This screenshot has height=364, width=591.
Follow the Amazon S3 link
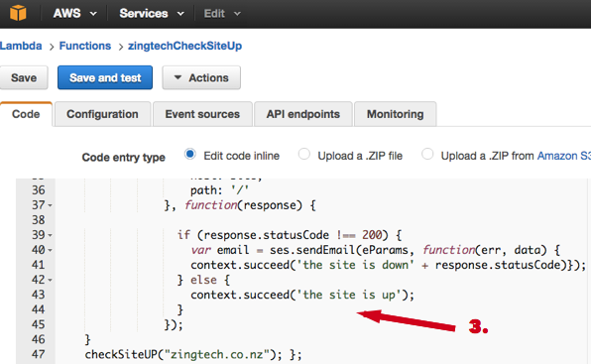click(564, 156)
